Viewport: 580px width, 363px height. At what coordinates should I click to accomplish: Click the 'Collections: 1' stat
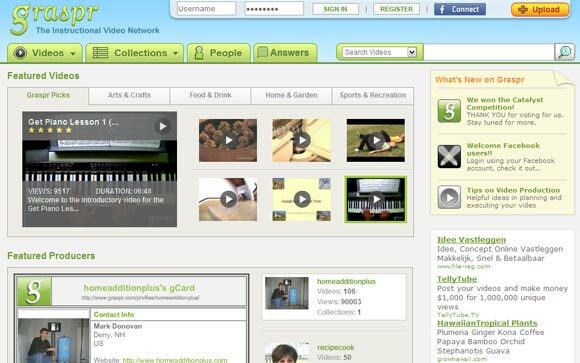[x=338, y=312]
